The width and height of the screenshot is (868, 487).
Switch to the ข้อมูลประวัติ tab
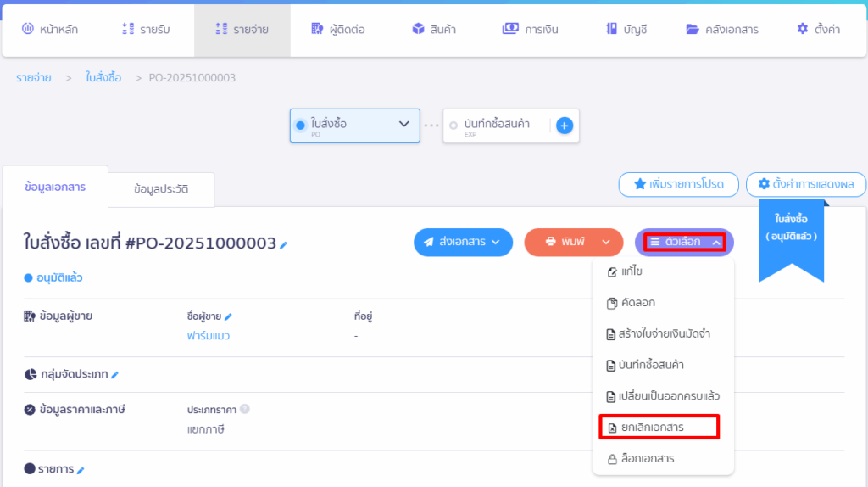(x=161, y=189)
